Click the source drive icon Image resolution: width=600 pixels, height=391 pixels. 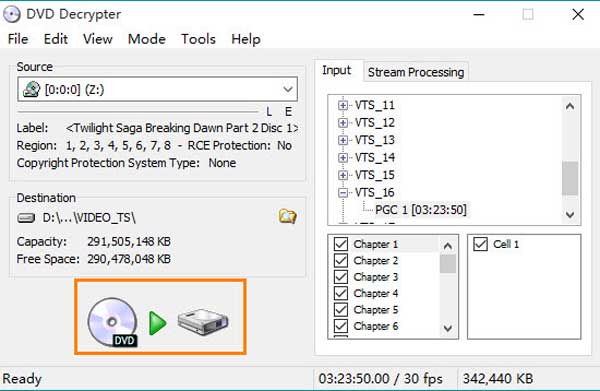[31, 90]
